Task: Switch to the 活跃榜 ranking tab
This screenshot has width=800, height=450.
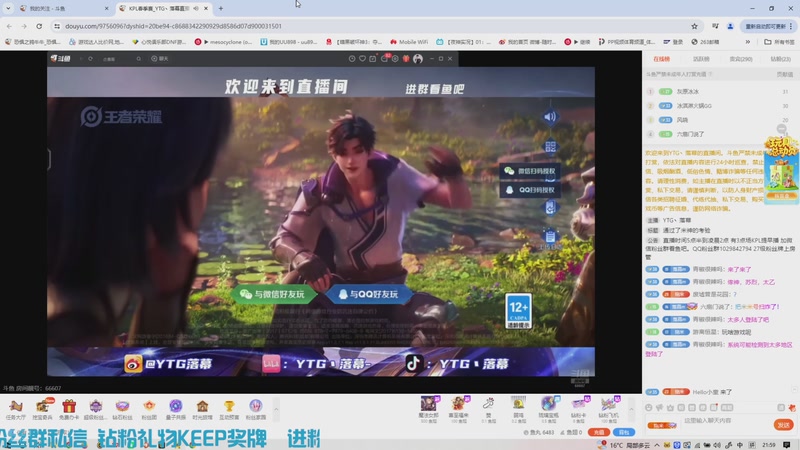Action: pyautogui.click(x=701, y=59)
